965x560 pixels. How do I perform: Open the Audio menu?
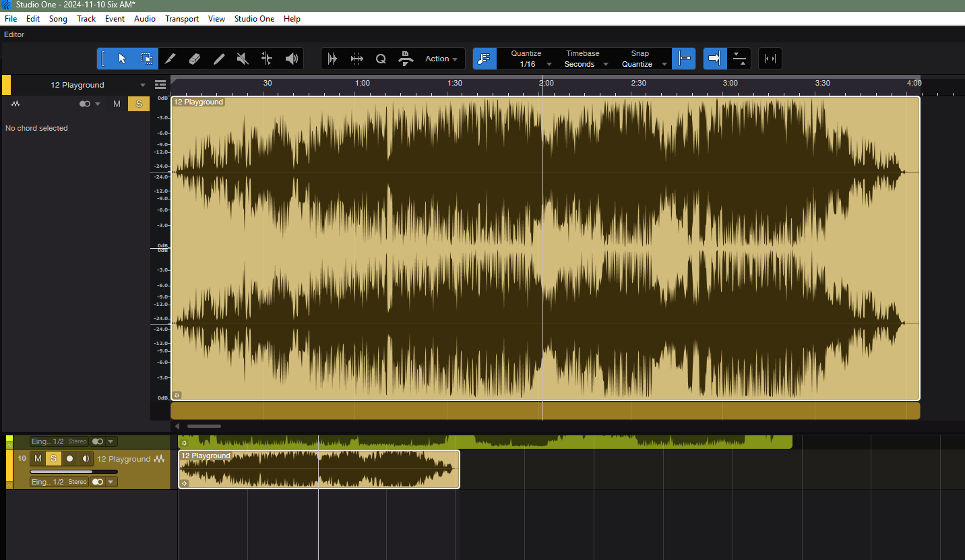(x=145, y=19)
